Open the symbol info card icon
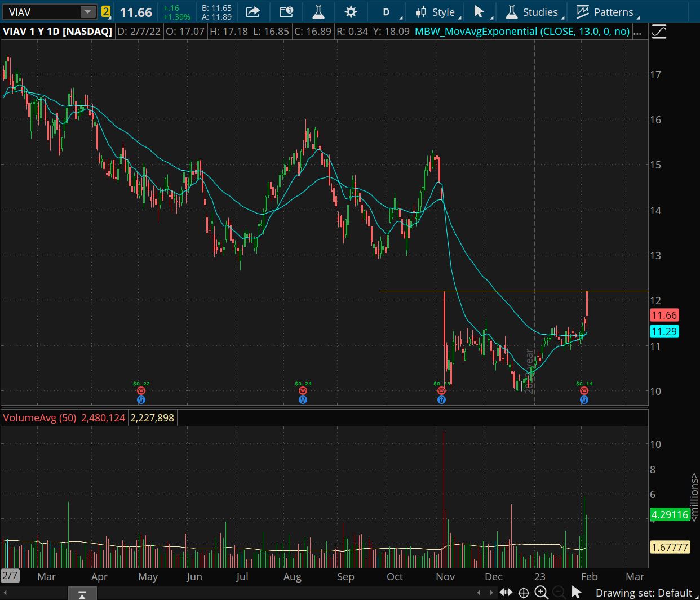This screenshot has width=700, height=600. coord(286,12)
